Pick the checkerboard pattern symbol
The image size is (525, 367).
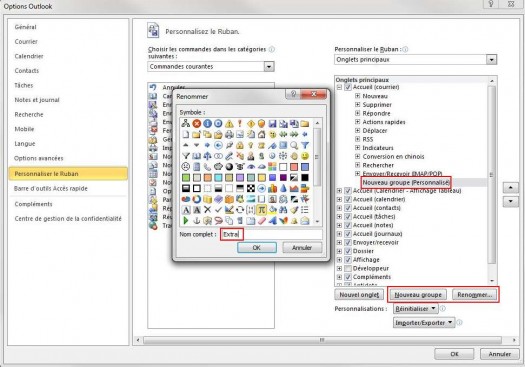[x=250, y=189]
